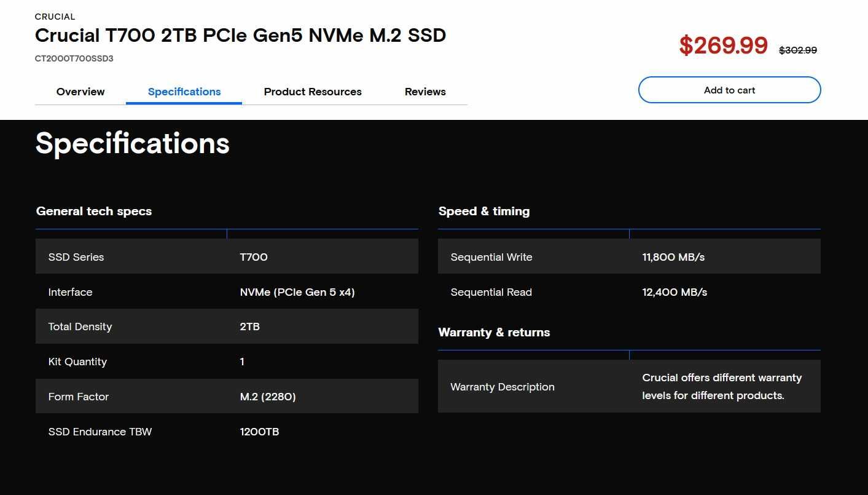The image size is (868, 495).
Task: Click the NVMe (PCIe Gen 5 x4) value
Action: coord(297,292)
